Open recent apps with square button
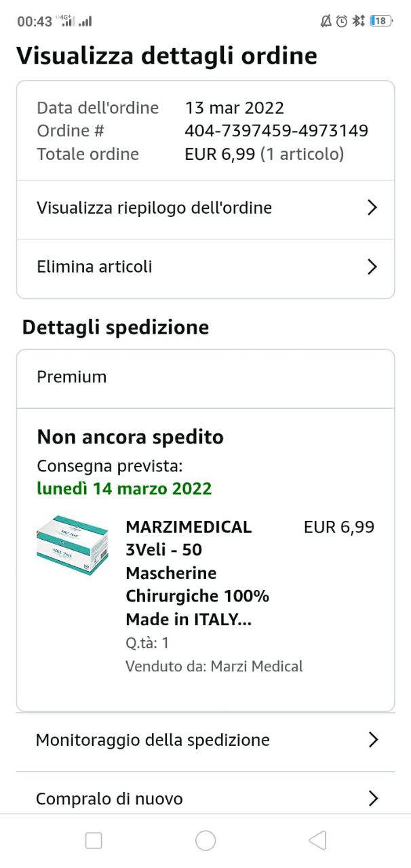The height and width of the screenshot is (868, 411). (94, 841)
